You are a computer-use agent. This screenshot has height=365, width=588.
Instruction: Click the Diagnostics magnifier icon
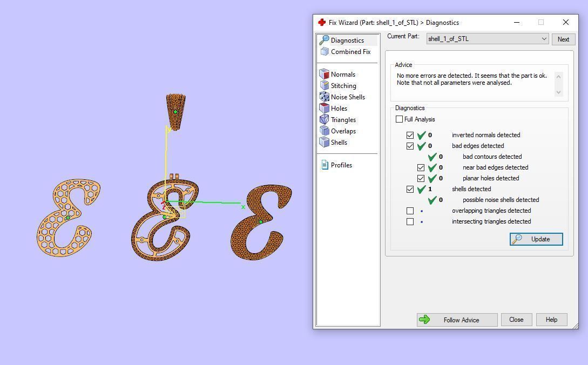coord(324,40)
